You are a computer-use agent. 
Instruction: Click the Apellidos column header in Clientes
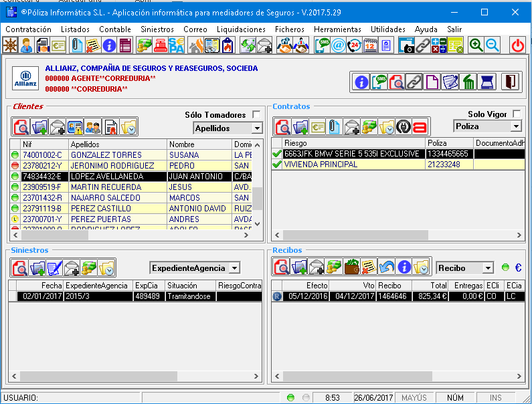pyautogui.click(x=118, y=144)
